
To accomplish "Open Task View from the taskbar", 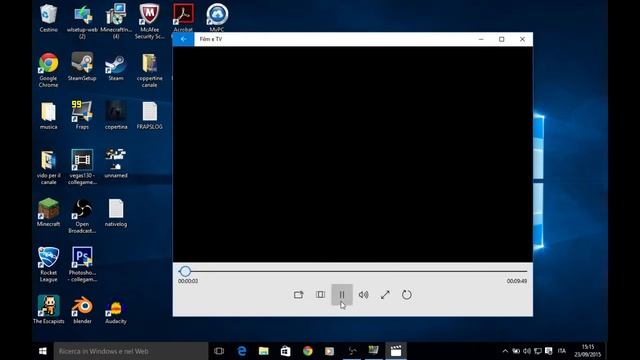I will [219, 351].
